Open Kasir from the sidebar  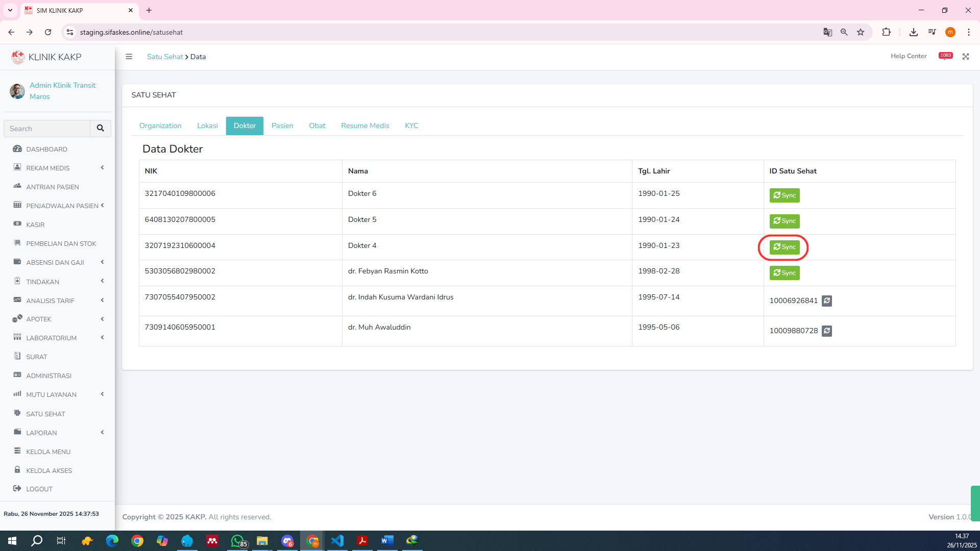coord(35,224)
